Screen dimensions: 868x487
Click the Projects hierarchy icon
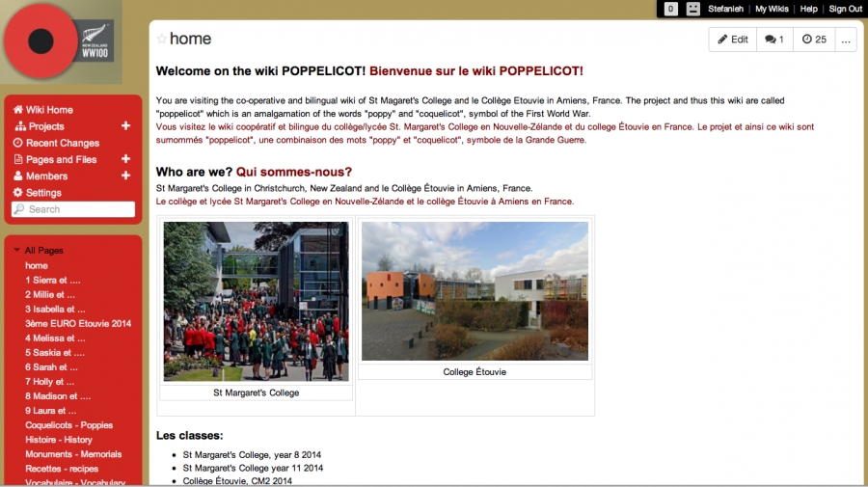(x=20, y=126)
